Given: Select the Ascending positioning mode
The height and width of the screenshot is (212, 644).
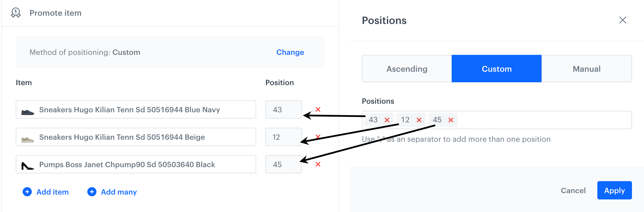Looking at the screenshot, I should click(407, 69).
